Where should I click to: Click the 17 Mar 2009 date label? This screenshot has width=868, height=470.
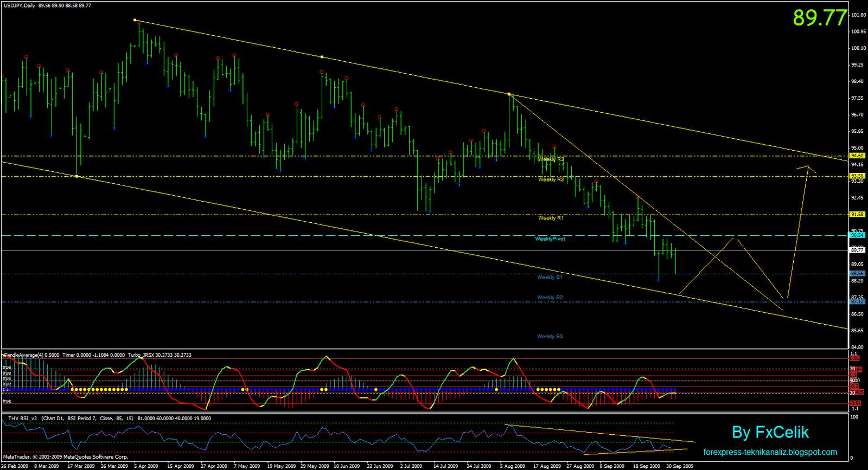pyautogui.click(x=81, y=466)
